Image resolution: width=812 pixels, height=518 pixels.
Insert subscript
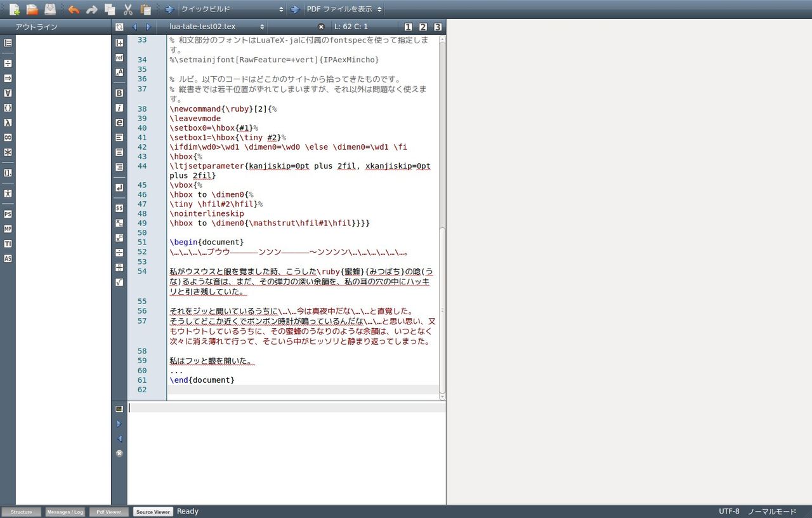119,223
